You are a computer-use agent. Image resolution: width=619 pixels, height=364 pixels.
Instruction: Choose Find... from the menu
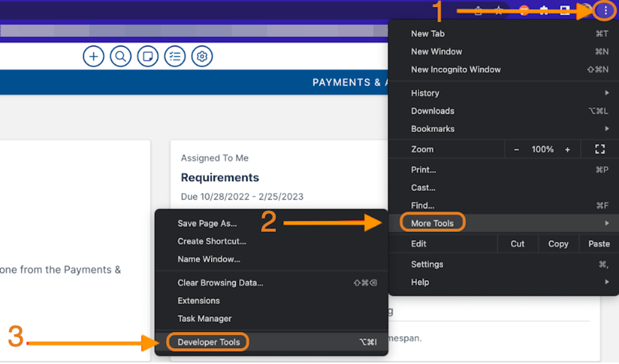[422, 205]
